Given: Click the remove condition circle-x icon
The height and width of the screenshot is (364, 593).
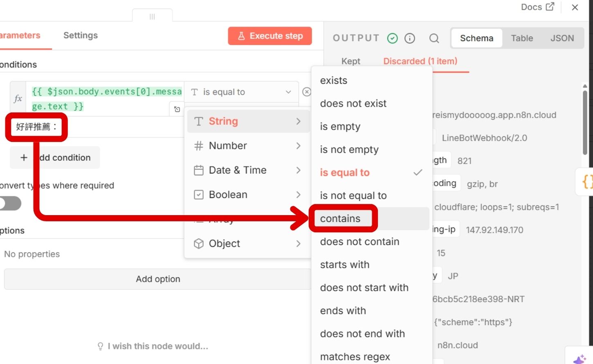Looking at the screenshot, I should tap(306, 92).
